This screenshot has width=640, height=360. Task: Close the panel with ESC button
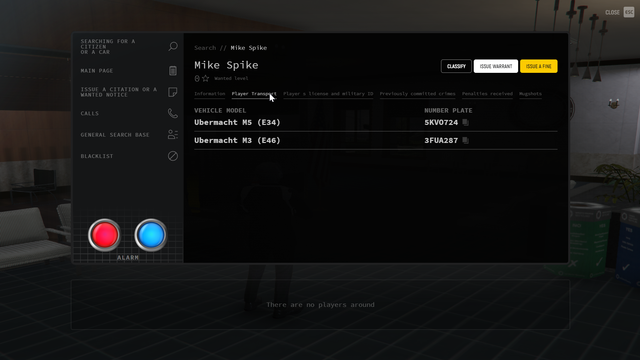[x=629, y=12]
